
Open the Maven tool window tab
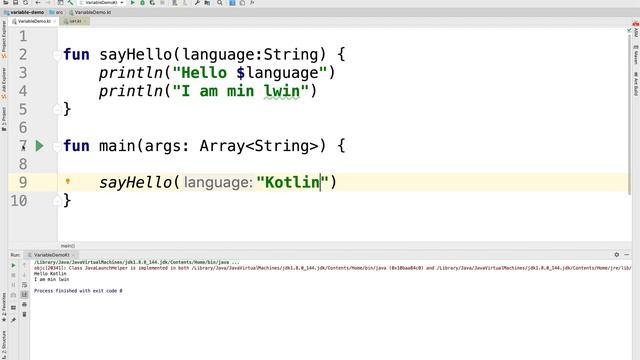(636, 55)
